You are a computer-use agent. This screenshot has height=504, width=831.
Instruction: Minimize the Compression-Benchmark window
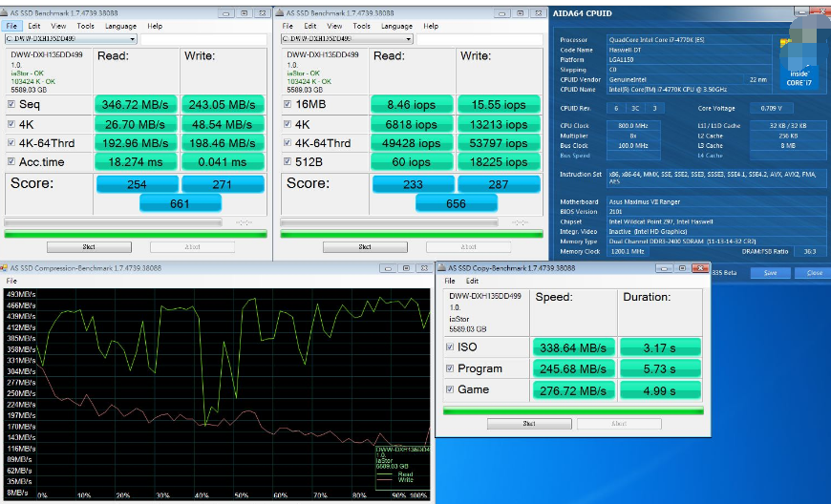[x=388, y=268]
